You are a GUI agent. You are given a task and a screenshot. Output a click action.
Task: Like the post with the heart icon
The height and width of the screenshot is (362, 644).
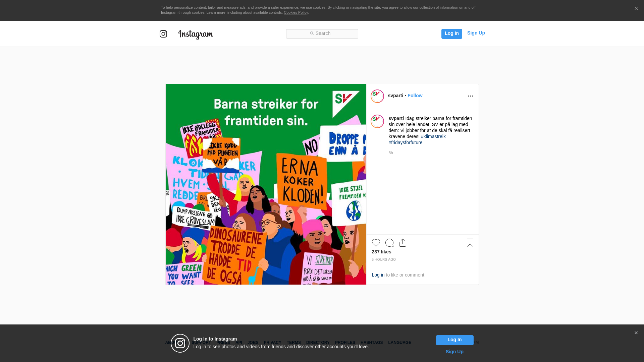[x=376, y=243]
